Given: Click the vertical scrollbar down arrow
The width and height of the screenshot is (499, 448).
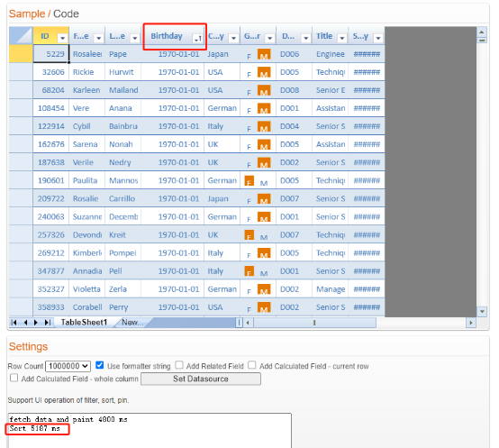Looking at the screenshot, I should tap(482, 311).
